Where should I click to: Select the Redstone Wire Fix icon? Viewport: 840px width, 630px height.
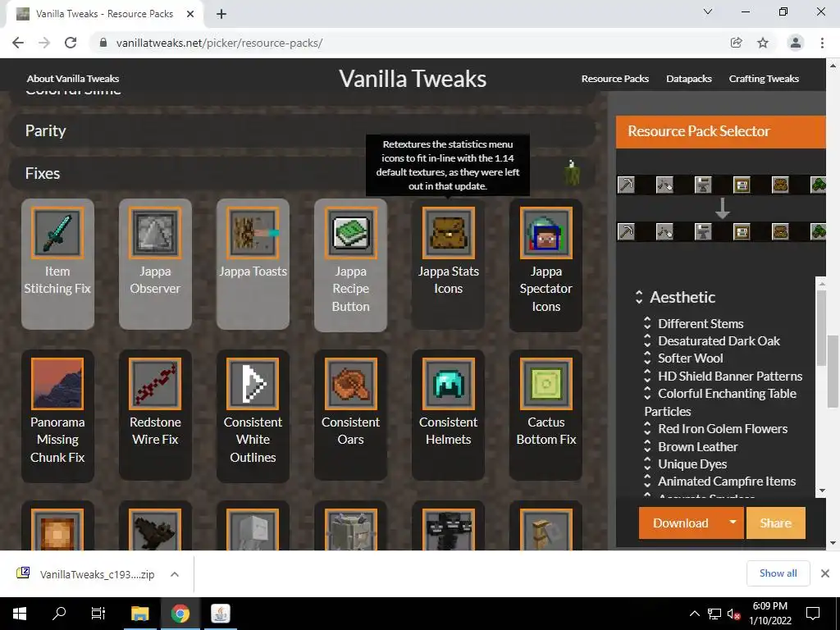(155, 384)
